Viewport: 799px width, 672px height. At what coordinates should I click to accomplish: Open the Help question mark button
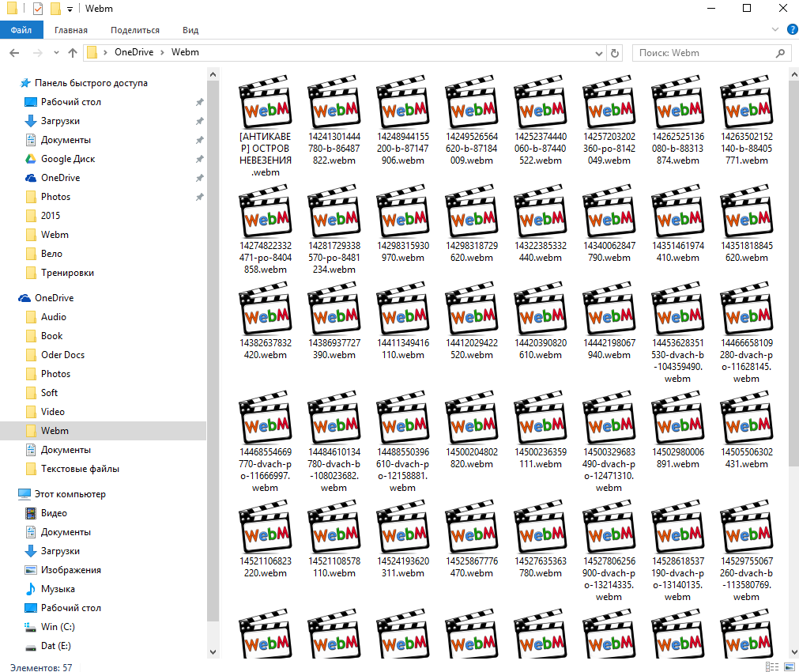click(793, 29)
